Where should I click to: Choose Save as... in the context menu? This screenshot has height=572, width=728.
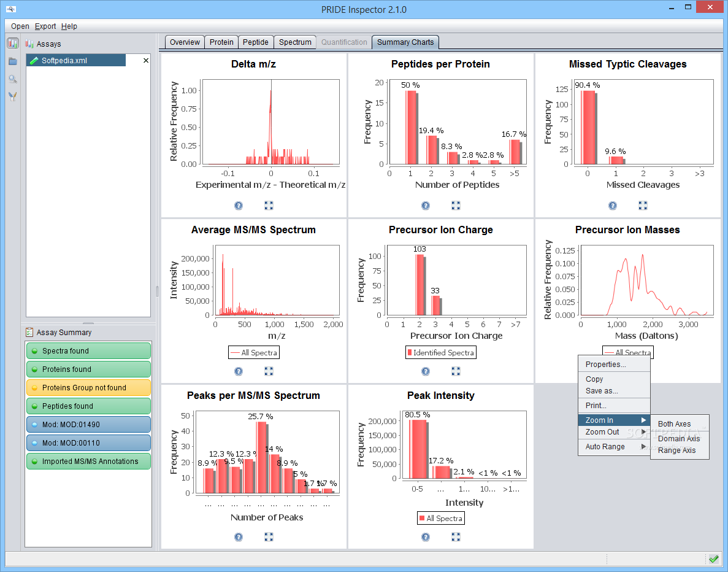614,391
